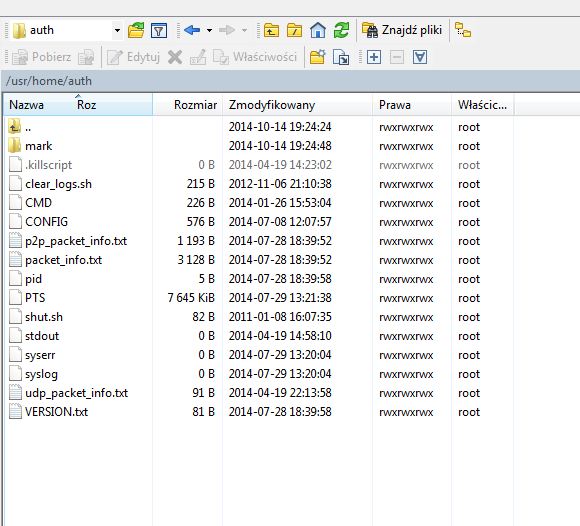Click the add shortcut file icon
Screen dimensions: 580x526
coord(341,57)
